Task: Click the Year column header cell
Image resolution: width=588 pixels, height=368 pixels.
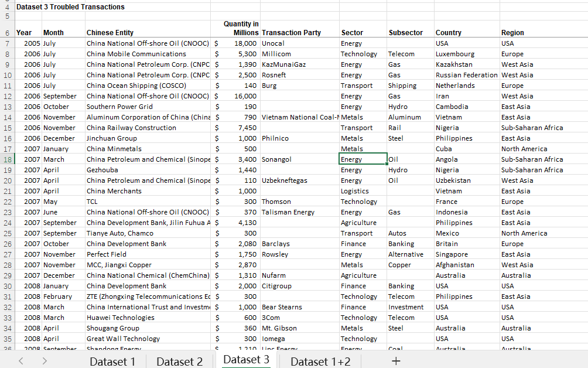Action: click(x=29, y=29)
